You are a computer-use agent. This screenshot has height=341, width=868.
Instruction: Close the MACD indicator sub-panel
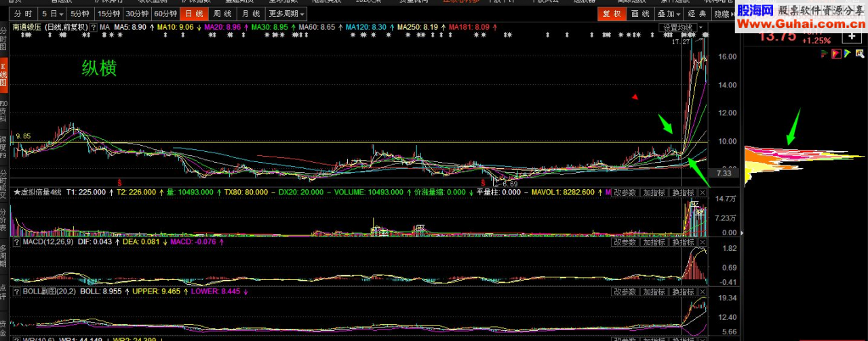coord(703,242)
